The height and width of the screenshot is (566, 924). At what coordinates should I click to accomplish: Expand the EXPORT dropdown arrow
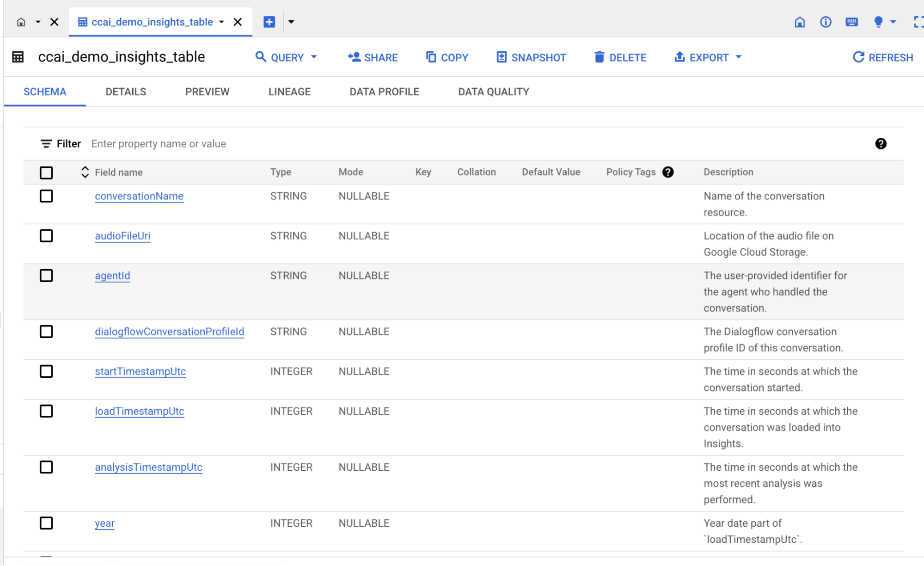tap(739, 57)
